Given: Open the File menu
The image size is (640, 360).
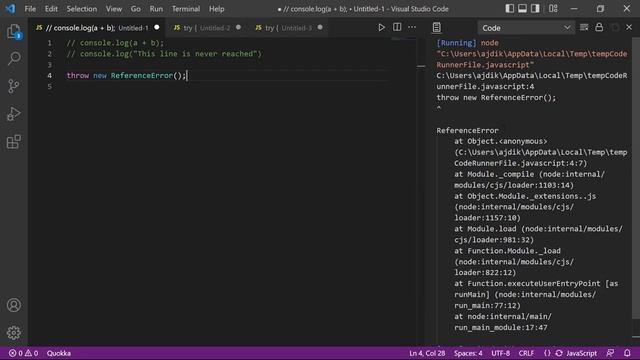Looking at the screenshot, I should point(30,9).
